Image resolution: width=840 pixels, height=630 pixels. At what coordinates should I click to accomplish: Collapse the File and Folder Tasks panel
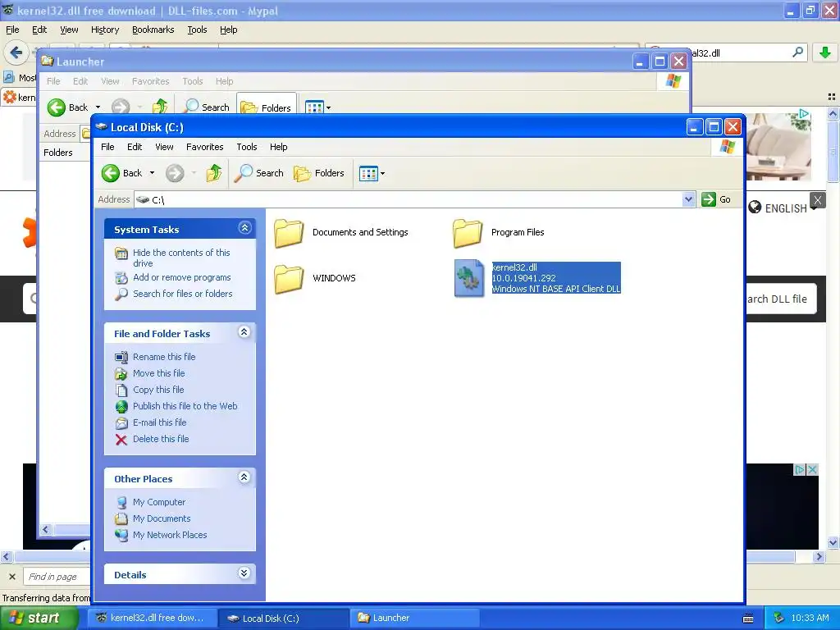(244, 332)
